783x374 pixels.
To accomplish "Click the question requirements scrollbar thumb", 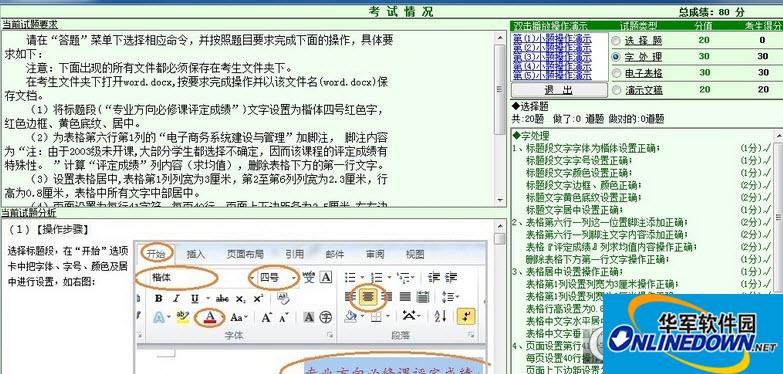I will coord(499,88).
